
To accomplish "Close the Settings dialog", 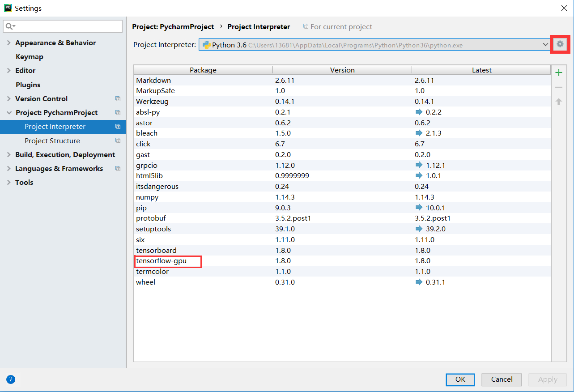I will pos(564,8).
